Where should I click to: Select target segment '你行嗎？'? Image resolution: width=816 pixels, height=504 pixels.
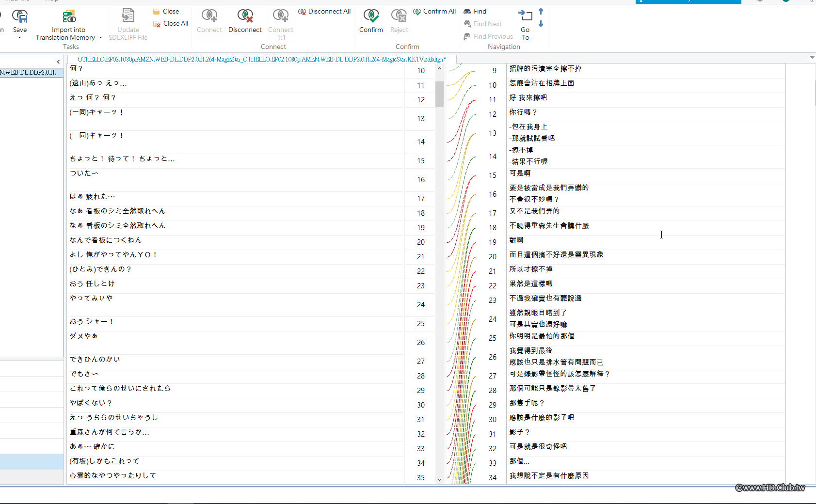[x=646, y=114]
